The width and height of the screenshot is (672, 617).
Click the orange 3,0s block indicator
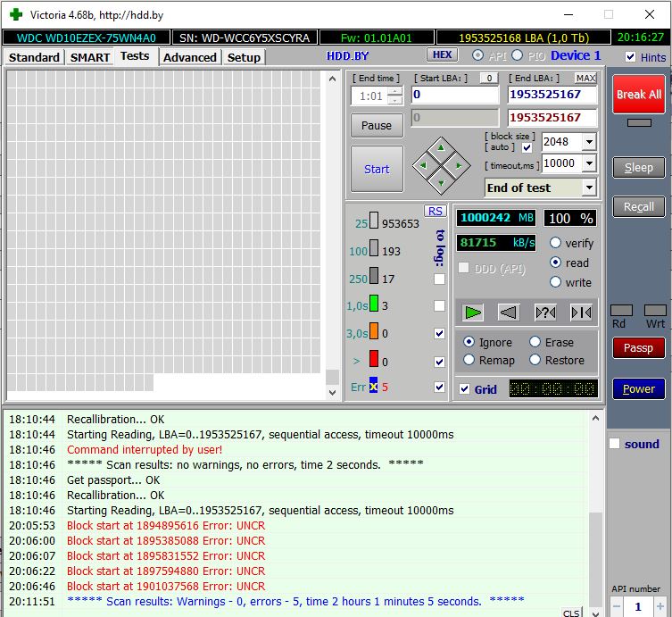[373, 331]
